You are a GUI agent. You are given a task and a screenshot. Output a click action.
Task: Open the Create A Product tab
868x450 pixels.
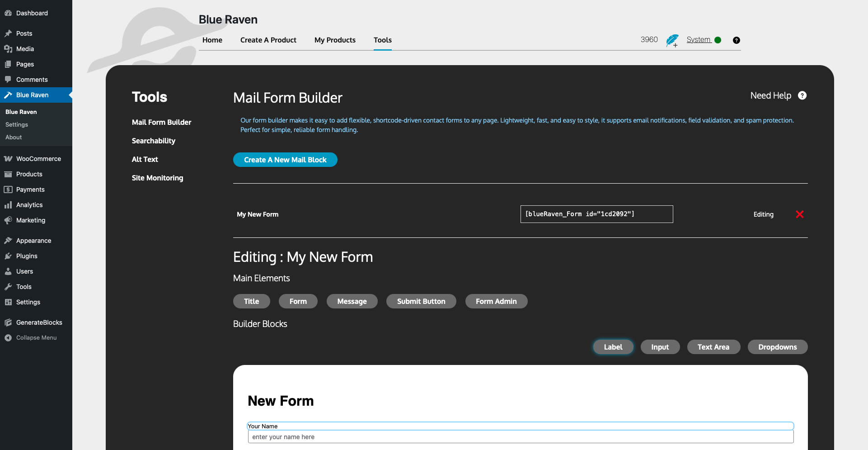[268, 40]
